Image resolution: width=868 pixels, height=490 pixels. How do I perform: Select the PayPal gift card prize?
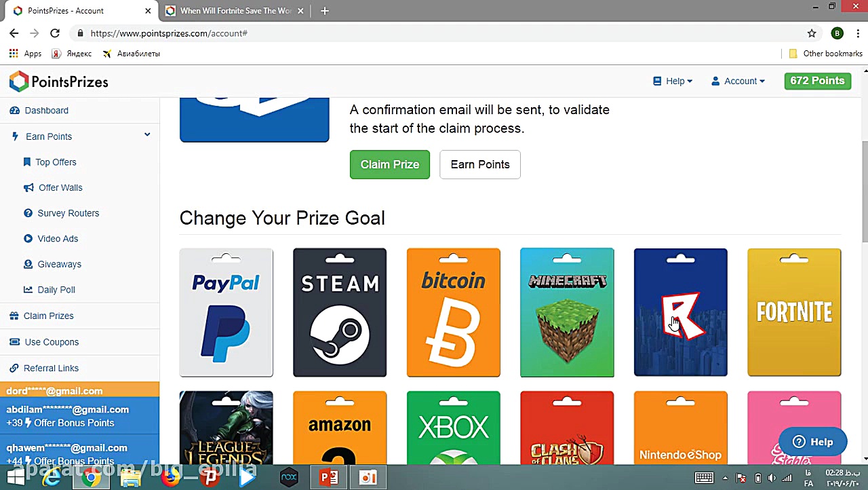click(226, 312)
